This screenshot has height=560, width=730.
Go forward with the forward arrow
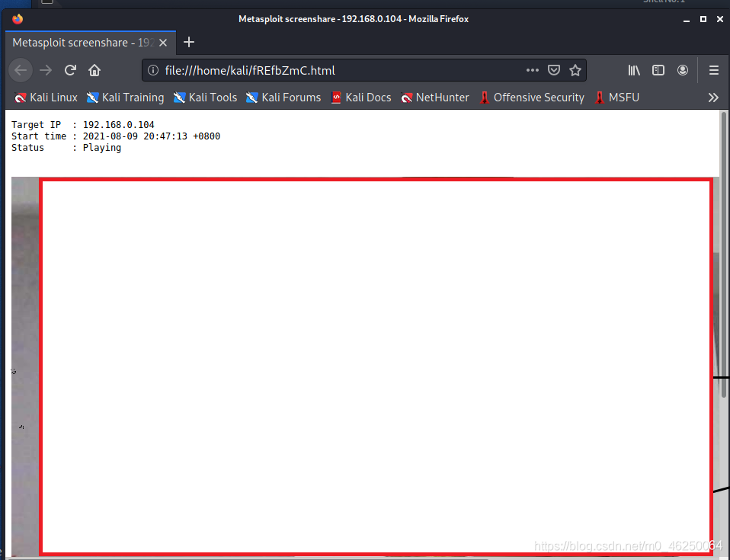click(46, 70)
